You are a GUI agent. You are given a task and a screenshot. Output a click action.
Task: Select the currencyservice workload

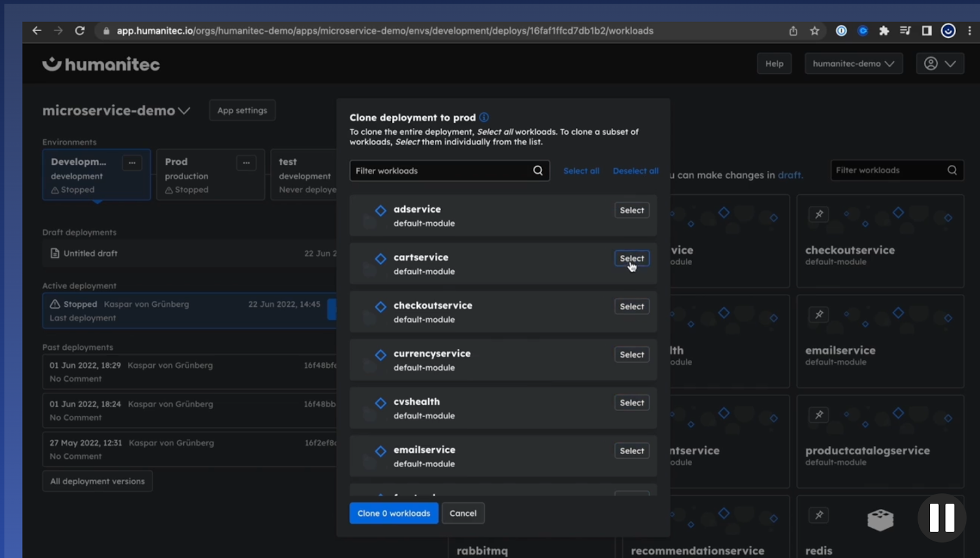631,355
